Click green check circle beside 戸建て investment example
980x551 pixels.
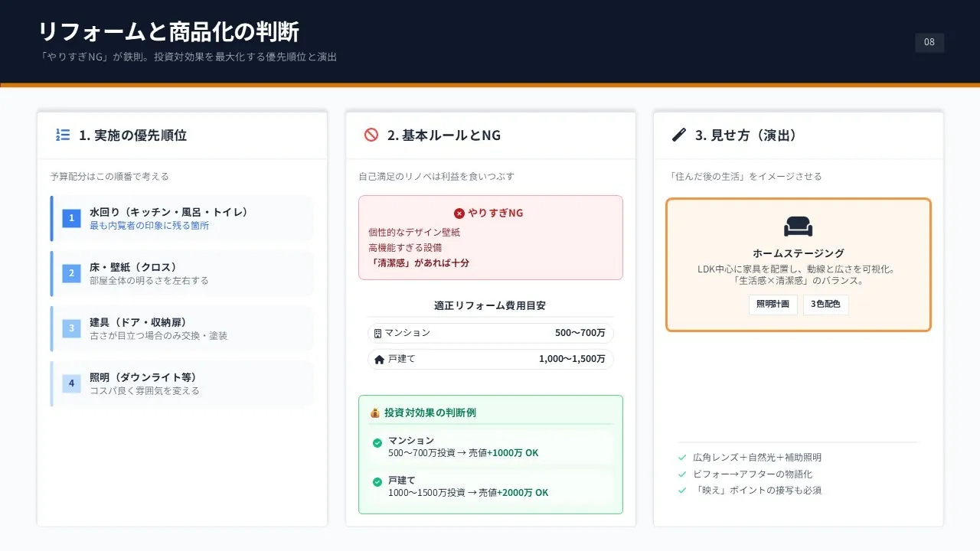click(x=377, y=482)
